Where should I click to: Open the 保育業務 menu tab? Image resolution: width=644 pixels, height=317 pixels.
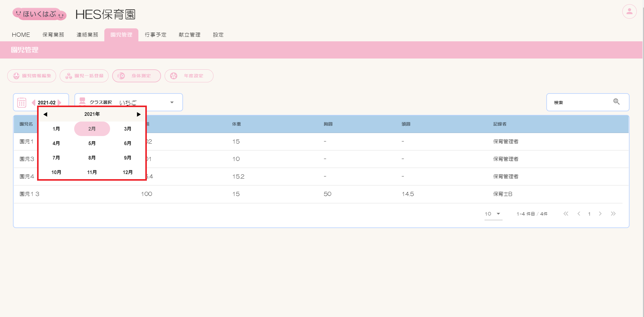click(x=53, y=35)
